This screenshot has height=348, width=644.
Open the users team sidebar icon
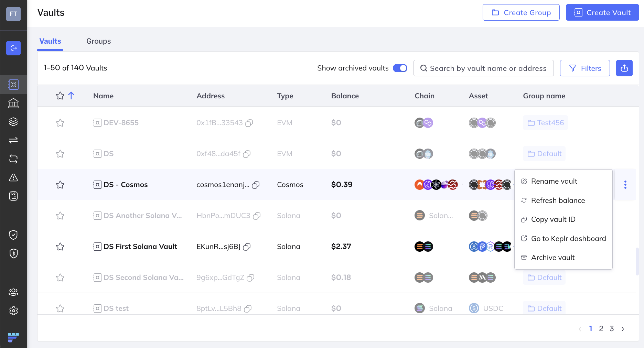pyautogui.click(x=13, y=292)
